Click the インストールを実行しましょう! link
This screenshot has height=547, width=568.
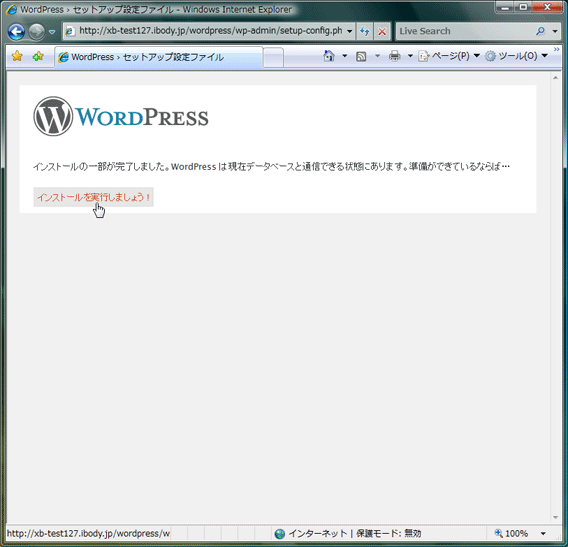coord(93,197)
